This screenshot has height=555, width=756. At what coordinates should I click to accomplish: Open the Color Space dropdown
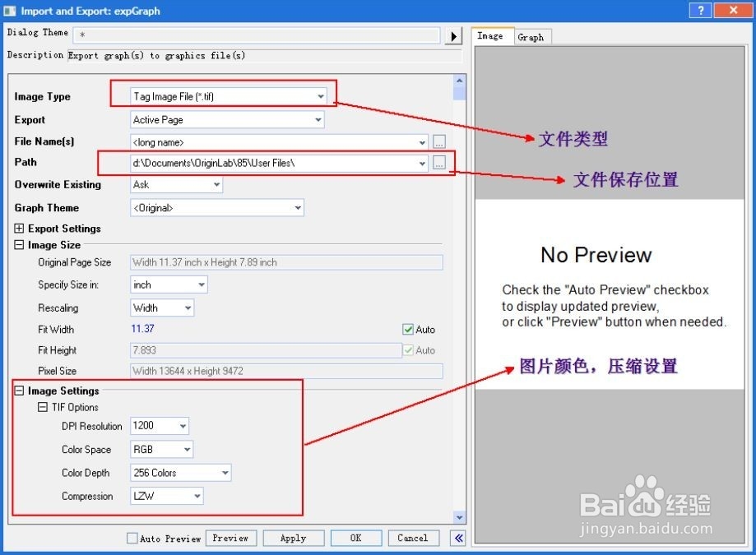point(161,450)
